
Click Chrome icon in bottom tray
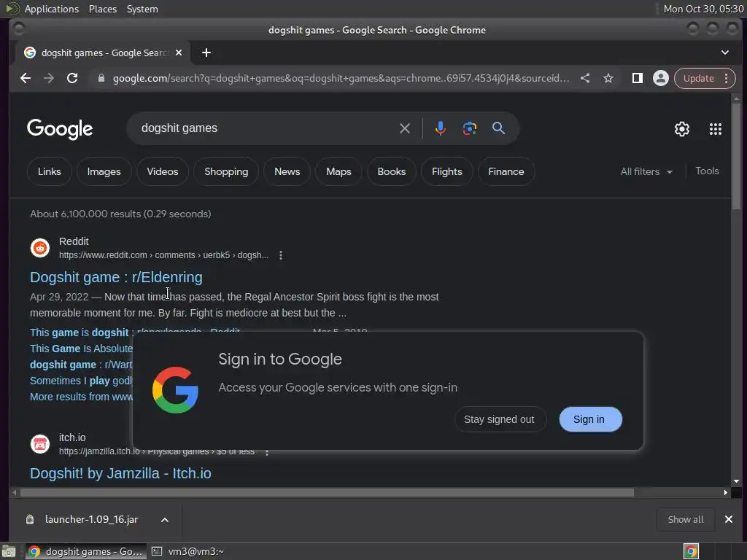(691, 551)
